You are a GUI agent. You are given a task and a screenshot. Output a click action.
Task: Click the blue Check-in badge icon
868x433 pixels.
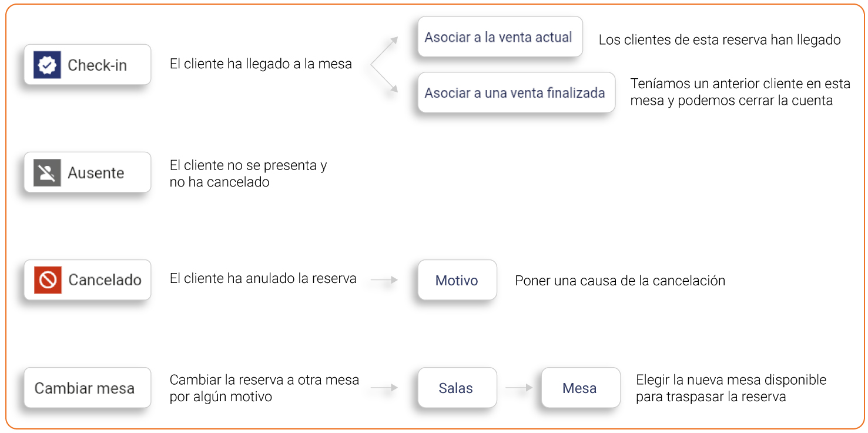click(x=47, y=65)
